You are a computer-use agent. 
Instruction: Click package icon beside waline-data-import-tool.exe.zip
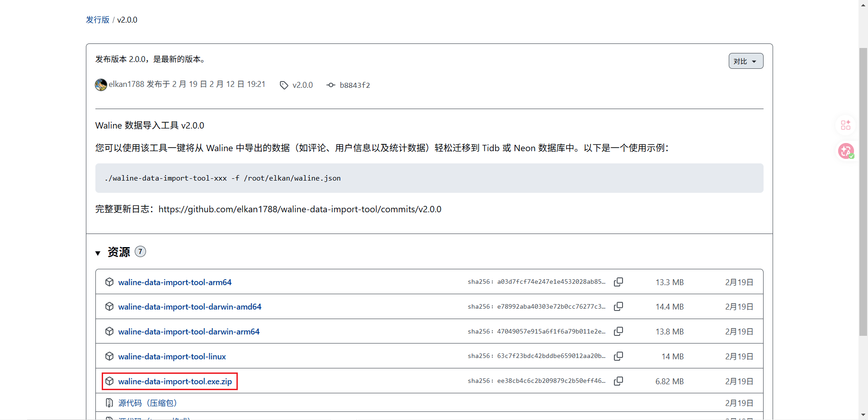tap(109, 381)
